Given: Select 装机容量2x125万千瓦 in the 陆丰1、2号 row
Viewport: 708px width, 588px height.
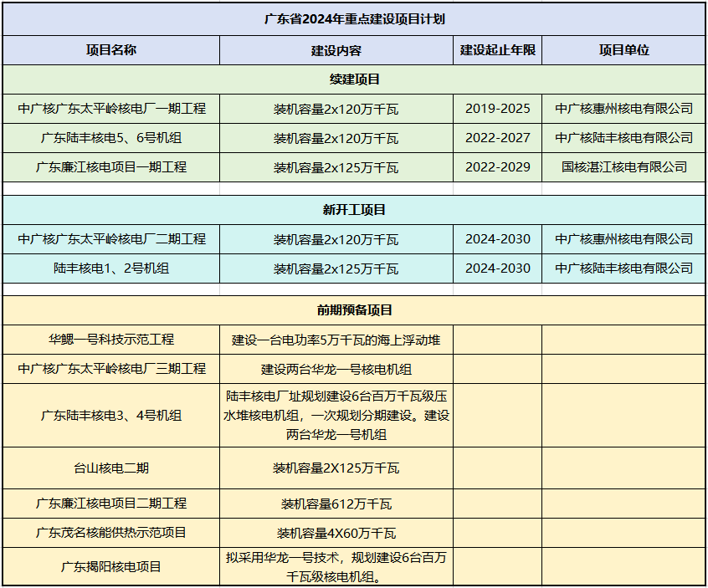Looking at the screenshot, I should pyautogui.click(x=336, y=268).
